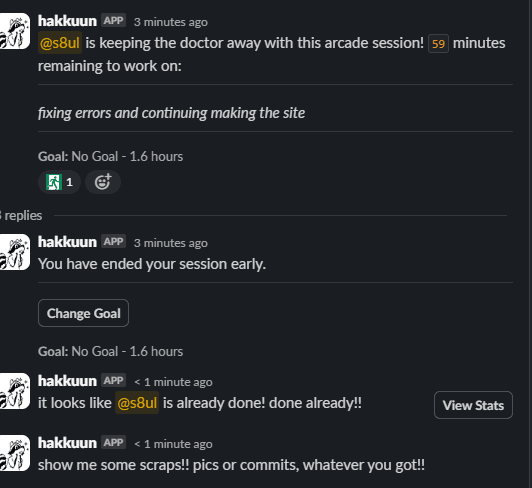Click hakkuun avatar beside 'ended your session early'

tap(14, 252)
